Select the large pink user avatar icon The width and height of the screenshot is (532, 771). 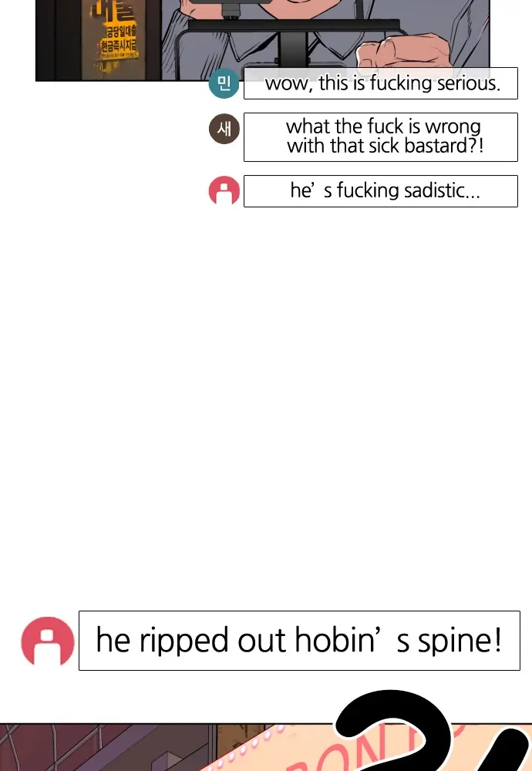(48, 641)
